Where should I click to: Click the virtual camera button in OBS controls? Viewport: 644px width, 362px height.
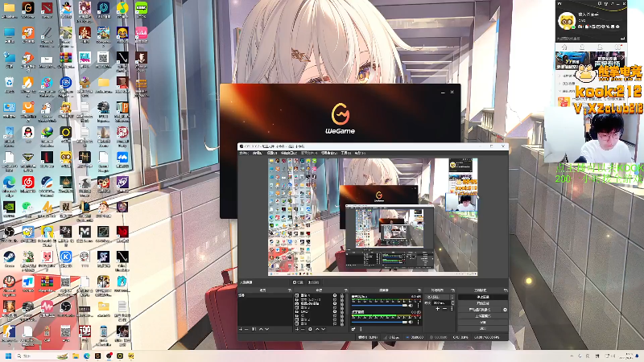tap(480, 310)
